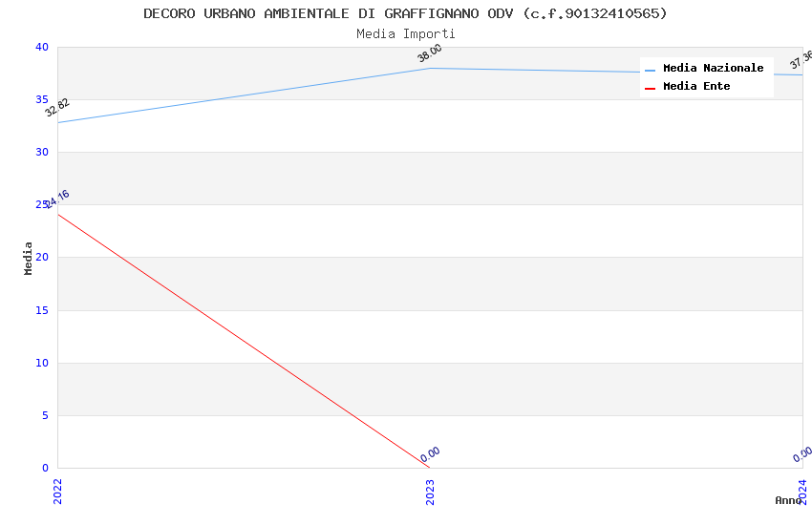The image size is (812, 525).
Task: Click the 'Anno' axis title
Action: [x=788, y=500]
